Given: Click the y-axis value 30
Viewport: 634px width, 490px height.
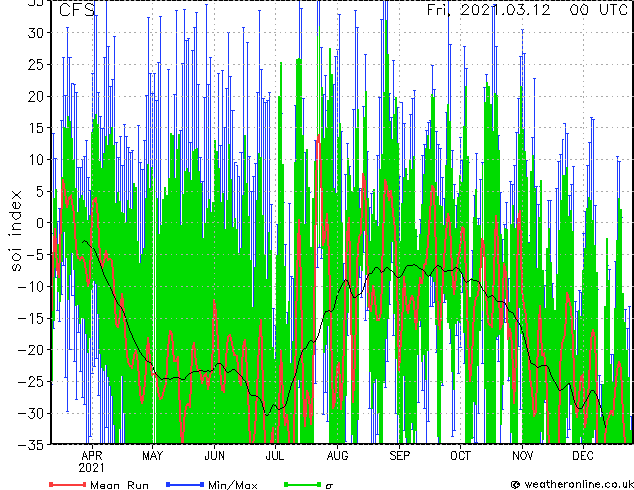Looking at the screenshot, I should [36, 33].
